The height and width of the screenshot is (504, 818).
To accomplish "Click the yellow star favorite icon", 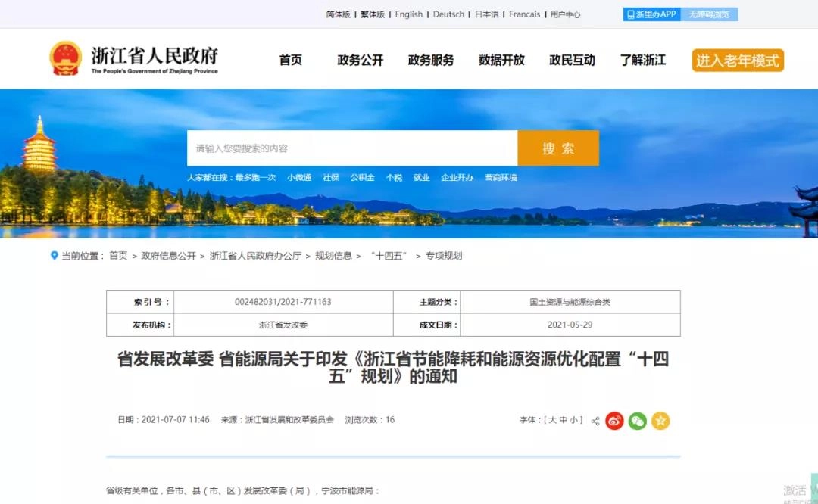I will click(660, 421).
